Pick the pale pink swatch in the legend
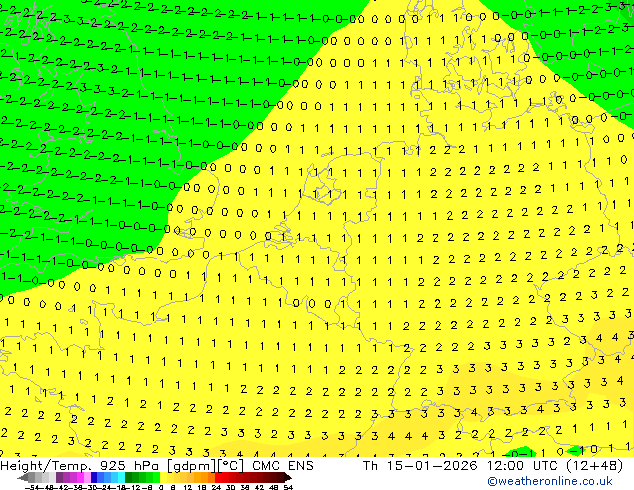This screenshot has height=490, width=634. click(87, 478)
